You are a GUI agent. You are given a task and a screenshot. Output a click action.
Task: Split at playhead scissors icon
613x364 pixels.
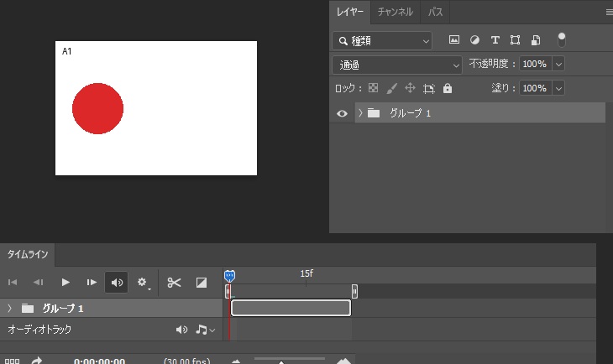(x=174, y=283)
